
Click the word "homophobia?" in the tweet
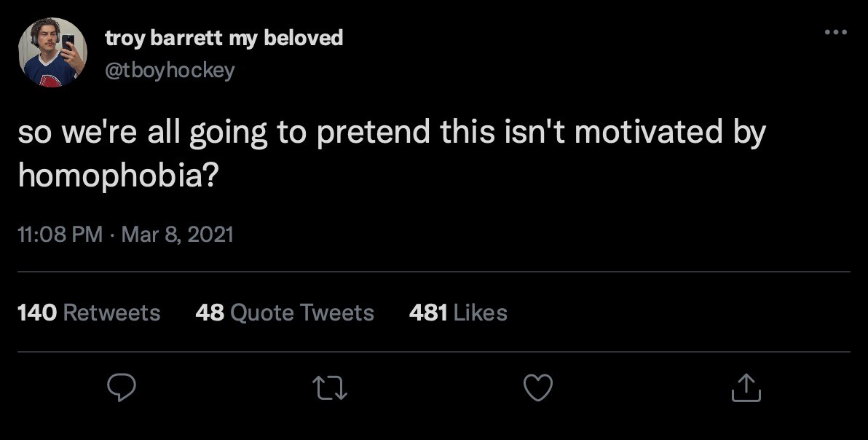(117, 177)
